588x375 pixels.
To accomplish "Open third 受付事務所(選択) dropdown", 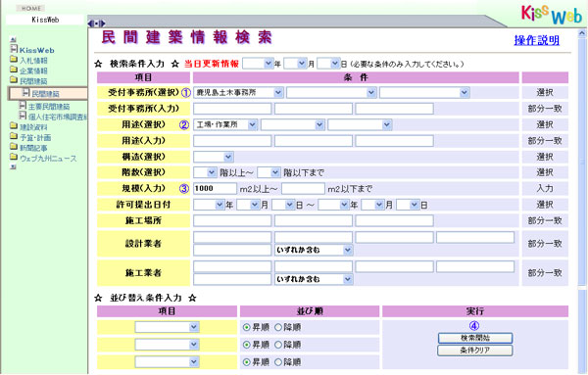I will click(424, 93).
